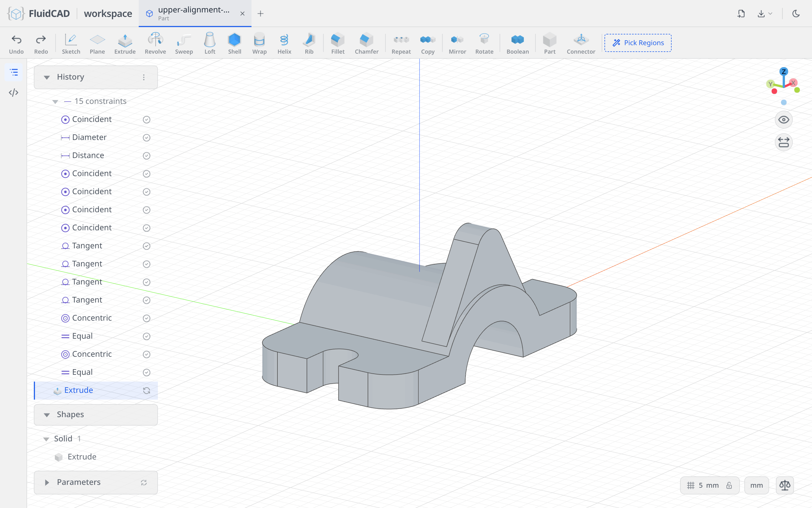Collapse the Solid tree node
The width and height of the screenshot is (812, 508).
point(46,439)
